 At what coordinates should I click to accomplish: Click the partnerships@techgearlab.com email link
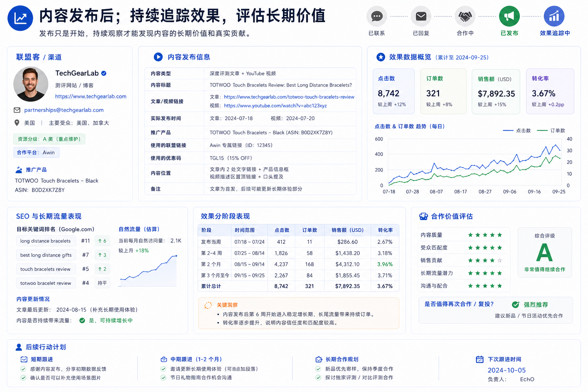click(64, 110)
